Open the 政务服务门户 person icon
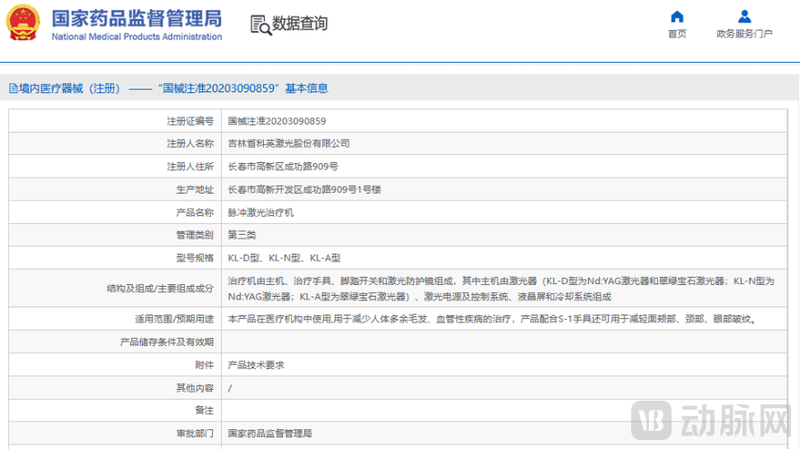 pos(744,17)
